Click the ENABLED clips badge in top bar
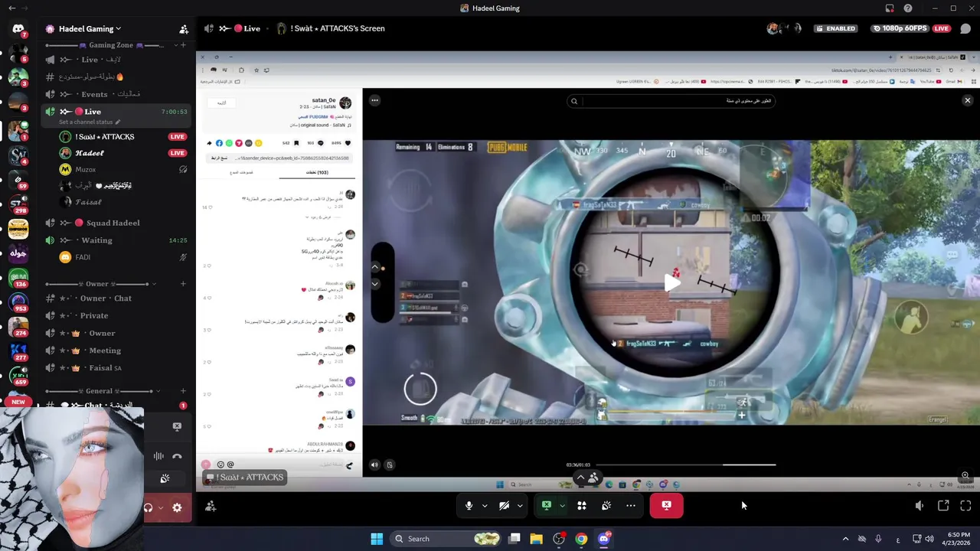Image resolution: width=980 pixels, height=551 pixels. coord(836,28)
